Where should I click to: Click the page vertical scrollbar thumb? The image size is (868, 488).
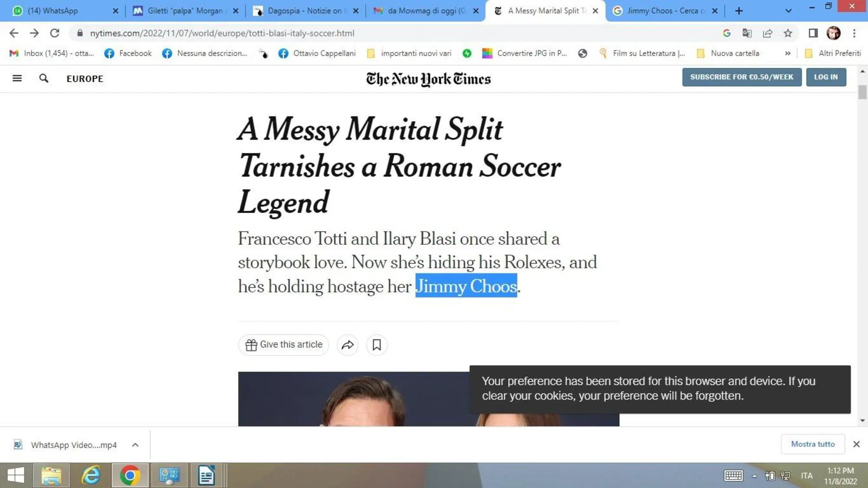862,92
